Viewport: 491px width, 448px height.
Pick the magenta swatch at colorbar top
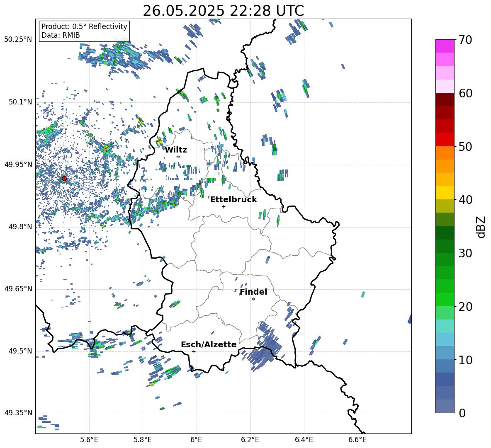445,46
